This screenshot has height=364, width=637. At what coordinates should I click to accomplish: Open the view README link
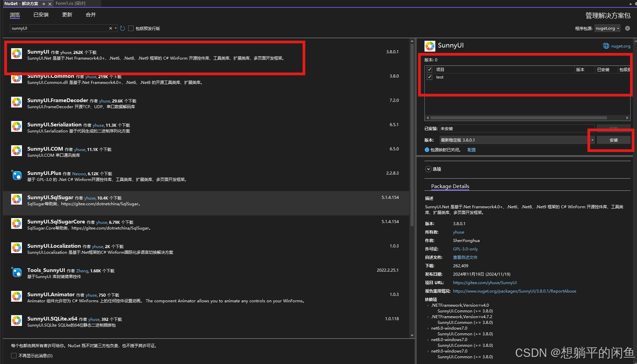click(465, 257)
